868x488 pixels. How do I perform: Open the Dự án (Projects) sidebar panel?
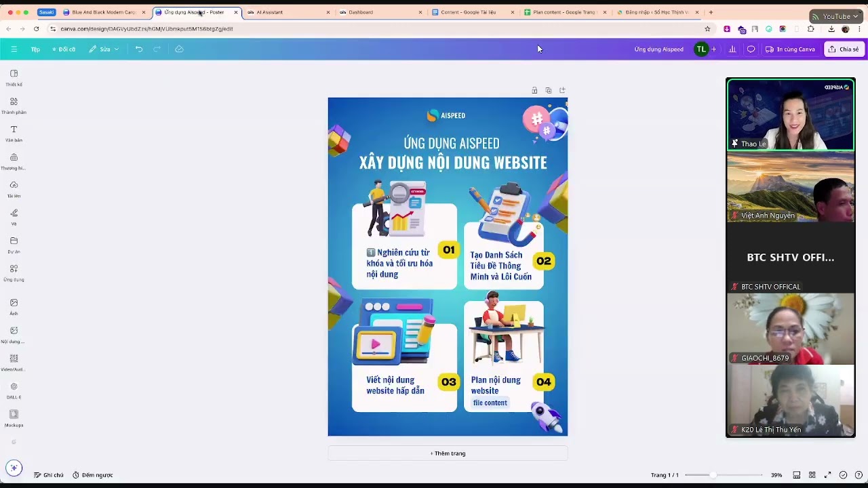(14, 245)
